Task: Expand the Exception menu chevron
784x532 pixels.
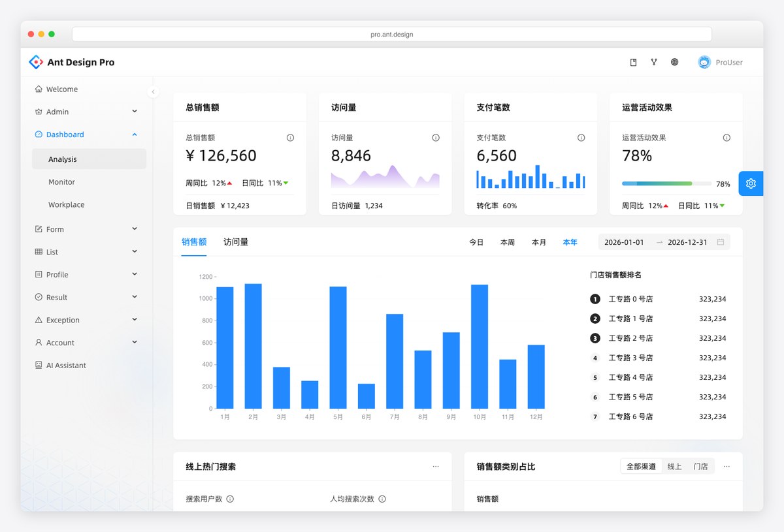Action: pyautogui.click(x=135, y=319)
